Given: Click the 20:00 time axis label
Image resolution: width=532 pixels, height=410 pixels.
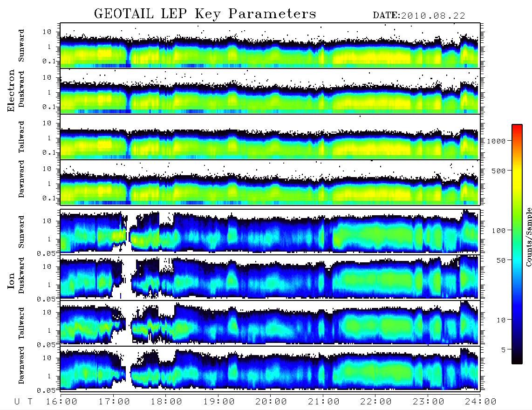Looking at the screenshot, I should click(271, 402).
